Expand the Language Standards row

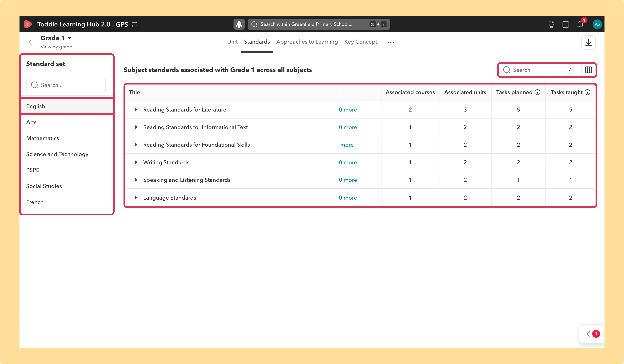(x=136, y=198)
